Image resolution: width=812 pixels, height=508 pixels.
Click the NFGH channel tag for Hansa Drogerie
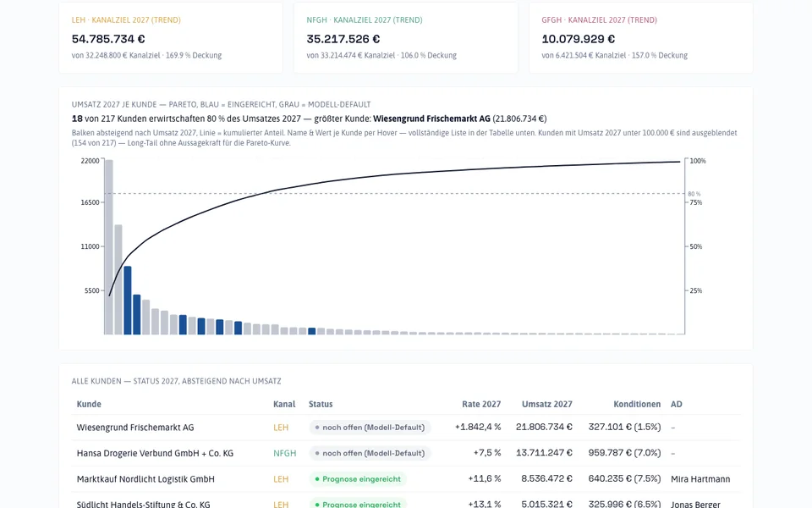285,454
